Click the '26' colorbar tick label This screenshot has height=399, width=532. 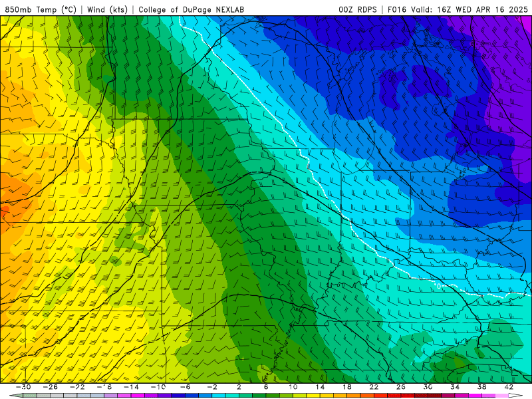(401, 387)
